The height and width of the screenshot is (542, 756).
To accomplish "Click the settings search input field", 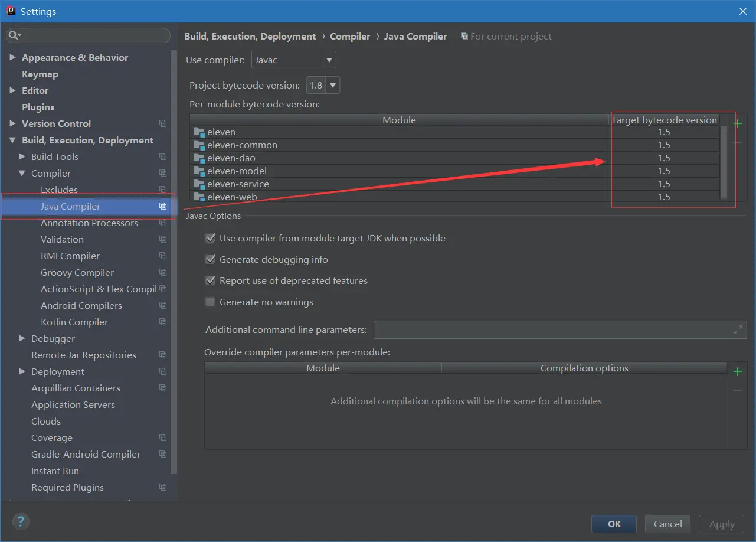I will coord(89,36).
